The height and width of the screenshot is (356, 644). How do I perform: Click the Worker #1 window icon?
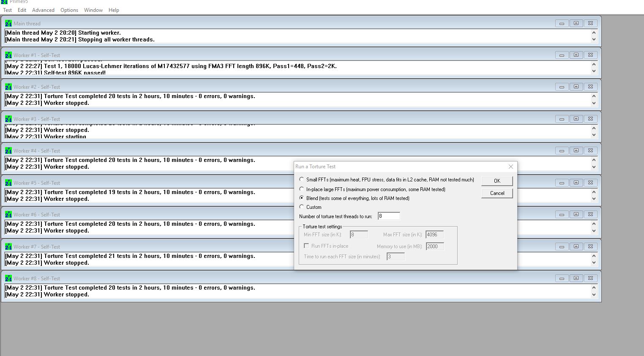coord(8,55)
